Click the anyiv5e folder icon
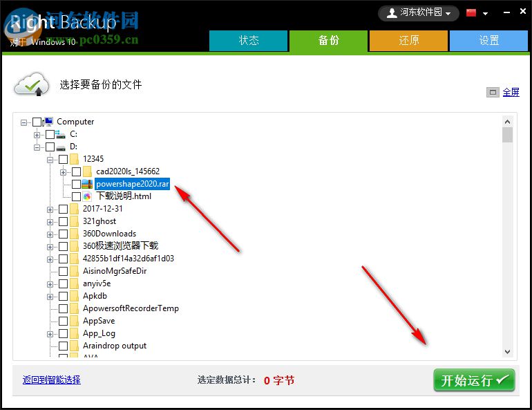 (x=74, y=283)
